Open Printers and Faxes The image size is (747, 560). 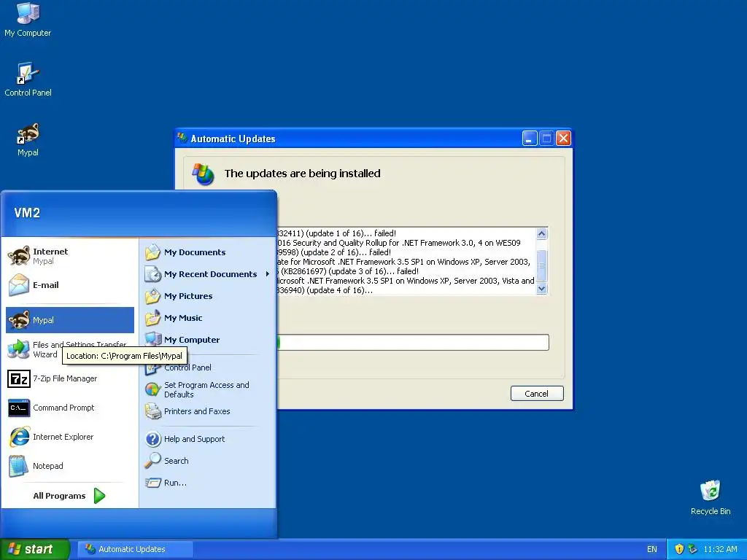(207, 411)
